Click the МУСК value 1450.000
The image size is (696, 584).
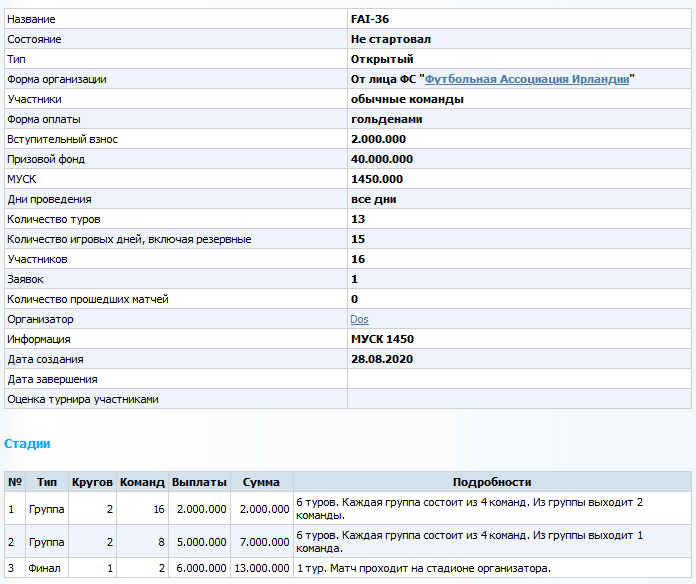tap(377, 179)
